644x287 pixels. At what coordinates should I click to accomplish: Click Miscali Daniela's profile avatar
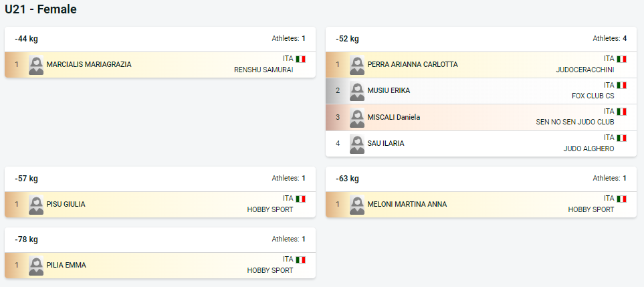pos(357,118)
